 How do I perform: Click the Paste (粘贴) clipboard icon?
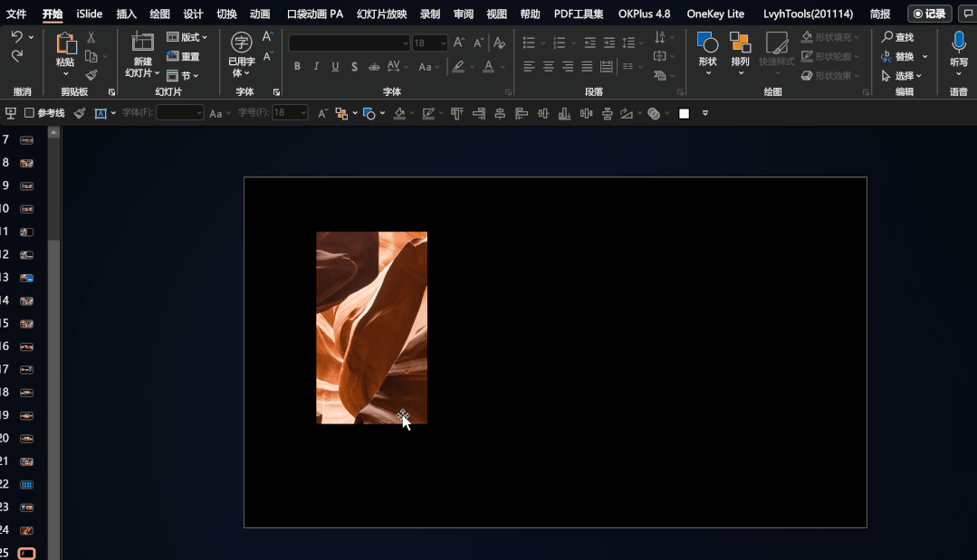click(x=65, y=43)
